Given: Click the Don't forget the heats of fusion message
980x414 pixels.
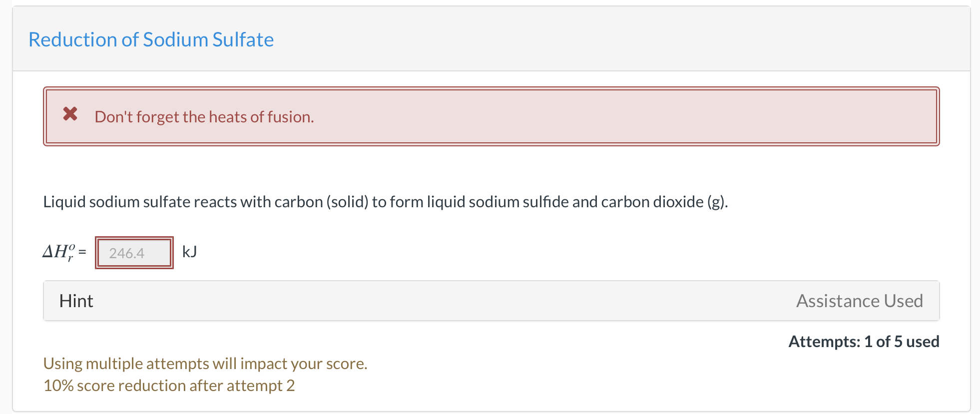Looking at the screenshot, I should pyautogui.click(x=204, y=116).
